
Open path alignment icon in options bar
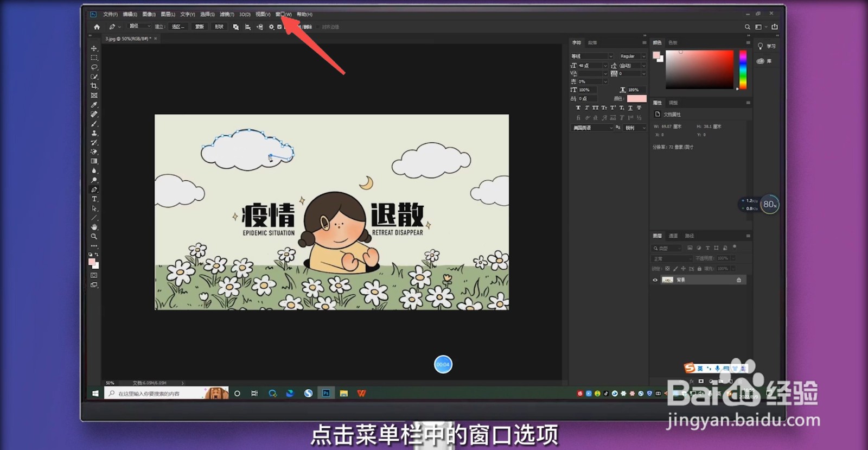tap(247, 27)
